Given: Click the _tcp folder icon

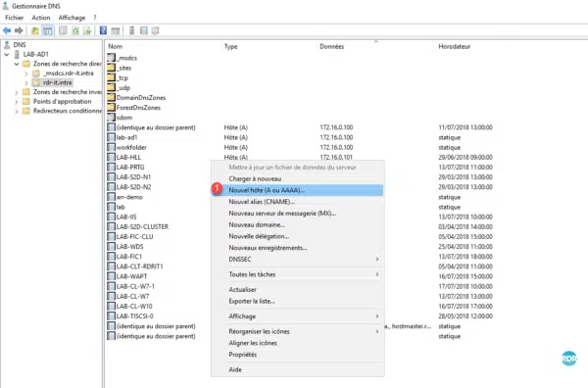Looking at the screenshot, I should pos(111,77).
